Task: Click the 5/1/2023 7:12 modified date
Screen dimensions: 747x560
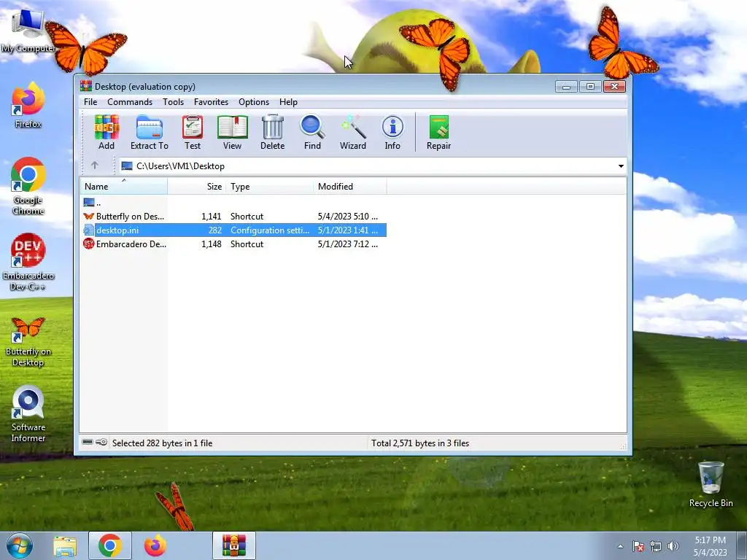Action: [348, 244]
